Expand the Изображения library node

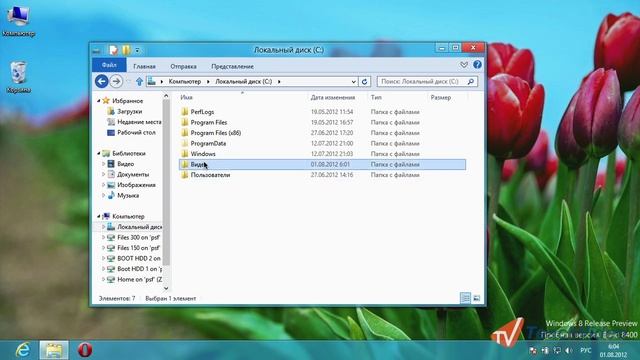tap(104, 185)
